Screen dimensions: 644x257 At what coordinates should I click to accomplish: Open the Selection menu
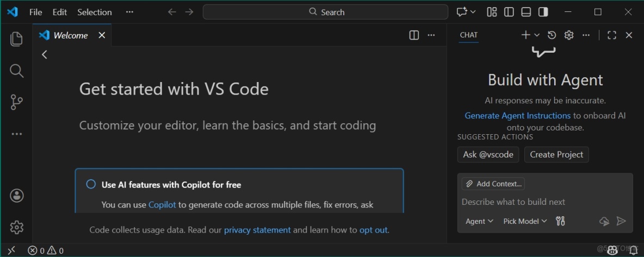[x=95, y=12]
